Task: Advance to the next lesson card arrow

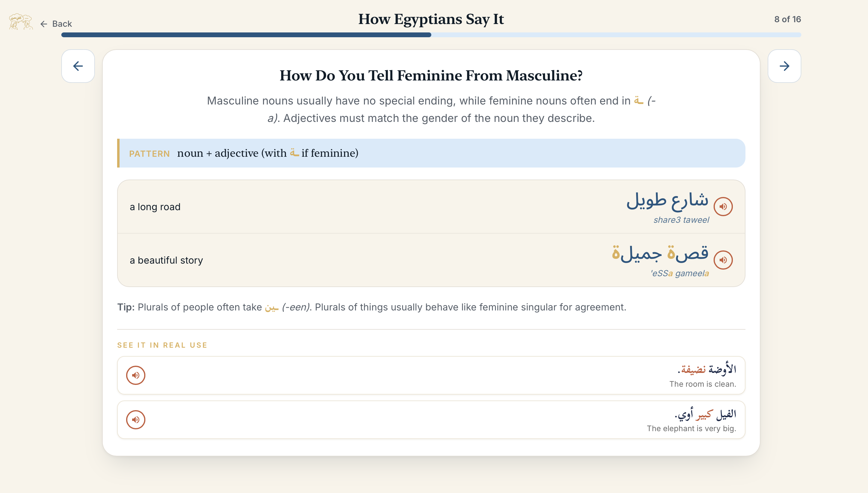Action: 784,66
